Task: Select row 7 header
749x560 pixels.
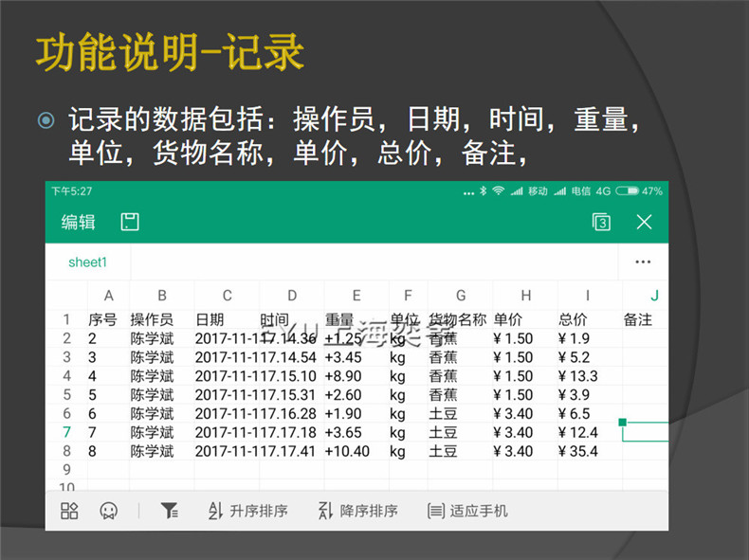Action: click(66, 432)
